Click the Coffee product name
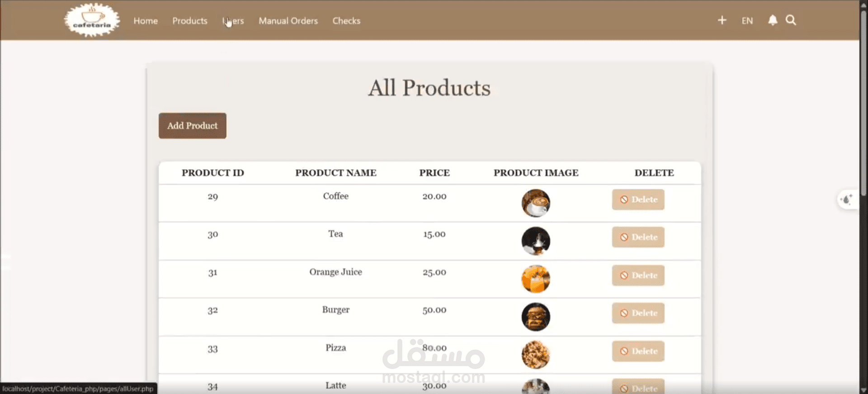 (336, 196)
